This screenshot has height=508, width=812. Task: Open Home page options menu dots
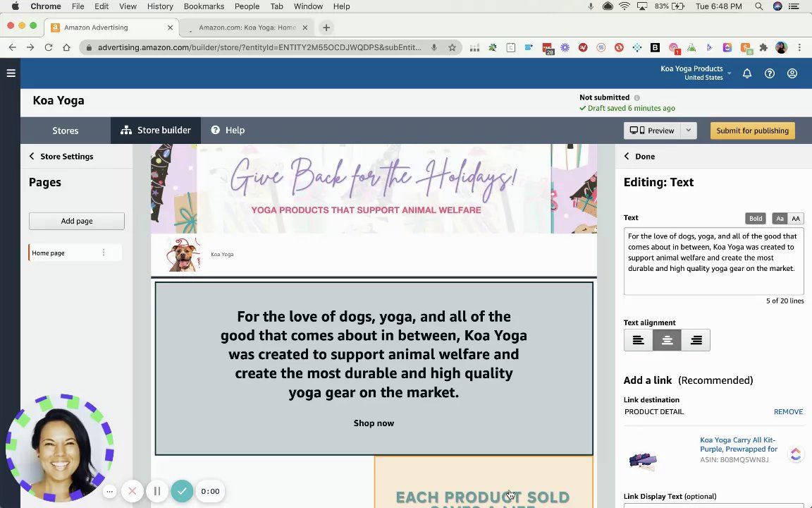(104, 253)
